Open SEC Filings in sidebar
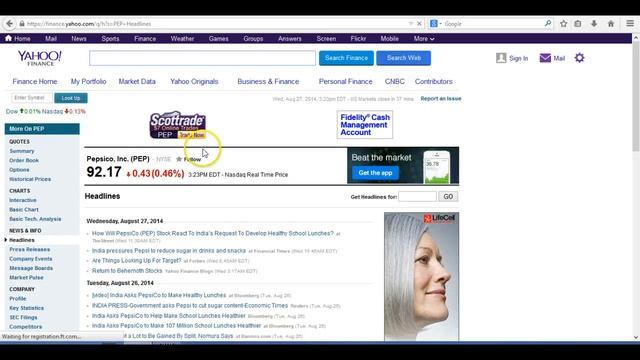The image size is (640, 360). [x=23, y=318]
